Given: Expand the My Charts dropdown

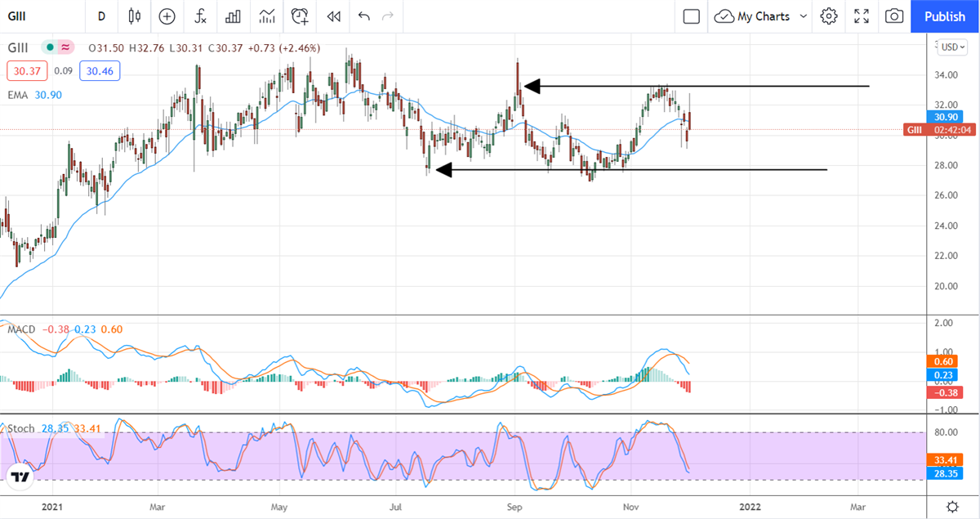Looking at the screenshot, I should coord(759,16).
